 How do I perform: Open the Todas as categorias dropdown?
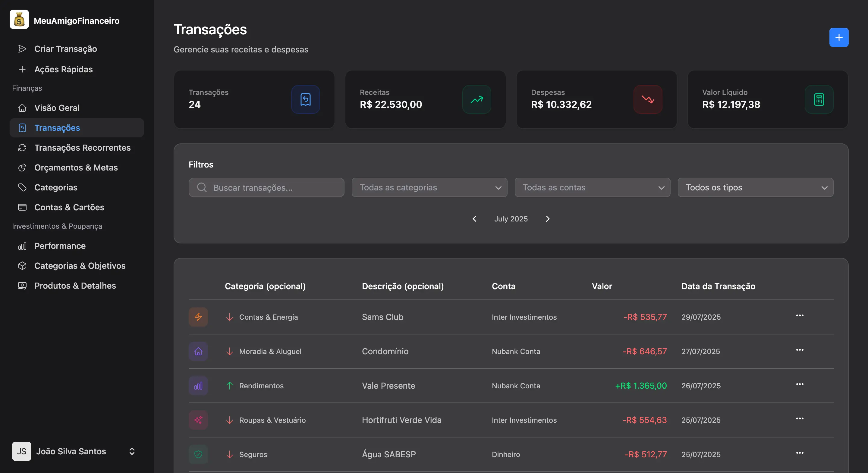pyautogui.click(x=429, y=187)
